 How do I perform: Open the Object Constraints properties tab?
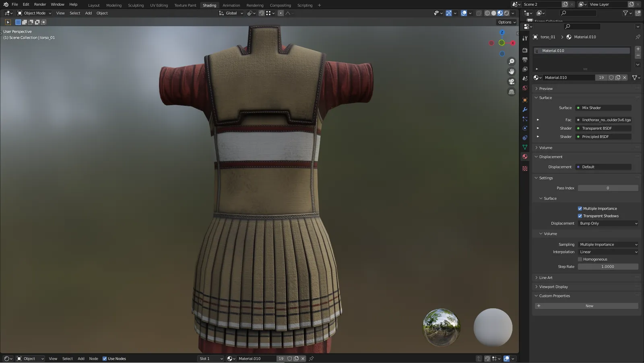525,138
